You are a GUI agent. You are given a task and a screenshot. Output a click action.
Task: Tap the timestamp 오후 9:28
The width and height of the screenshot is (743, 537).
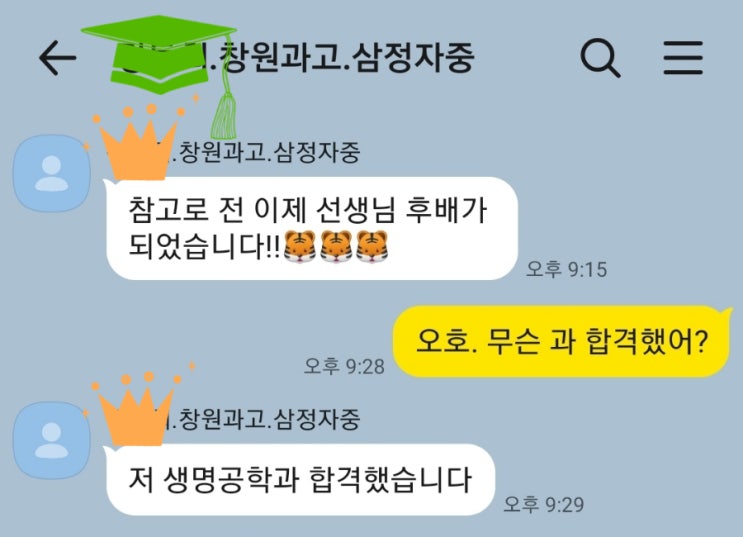[344, 366]
